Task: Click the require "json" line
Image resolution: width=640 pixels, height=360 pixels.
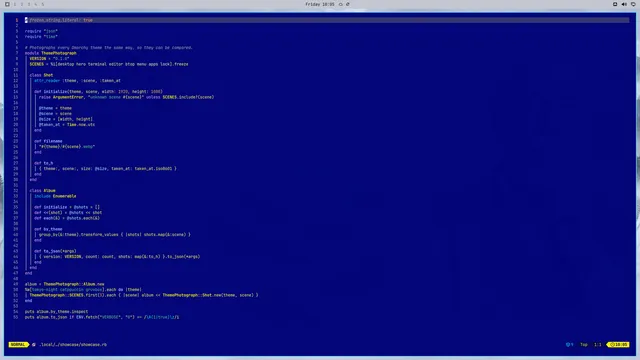Action: (41, 31)
